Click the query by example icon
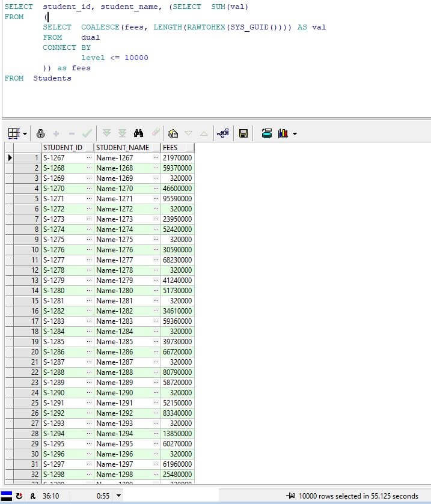431x504 pixels. click(173, 133)
